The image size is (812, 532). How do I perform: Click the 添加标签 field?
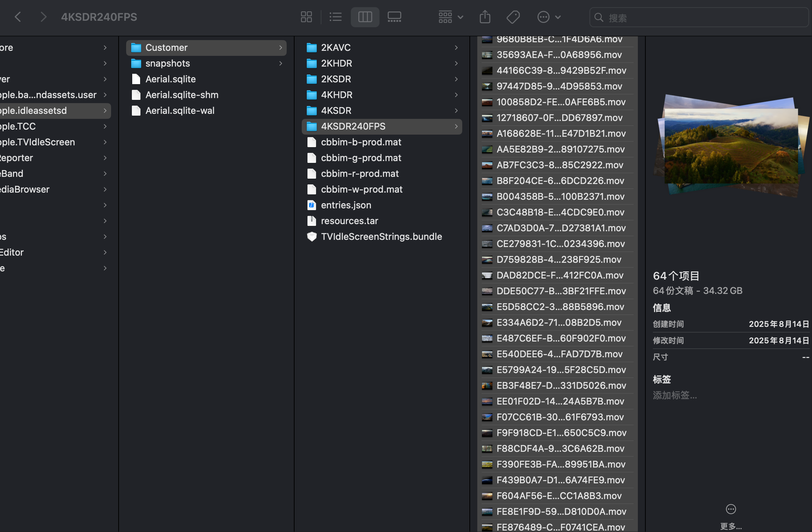pyautogui.click(x=675, y=395)
